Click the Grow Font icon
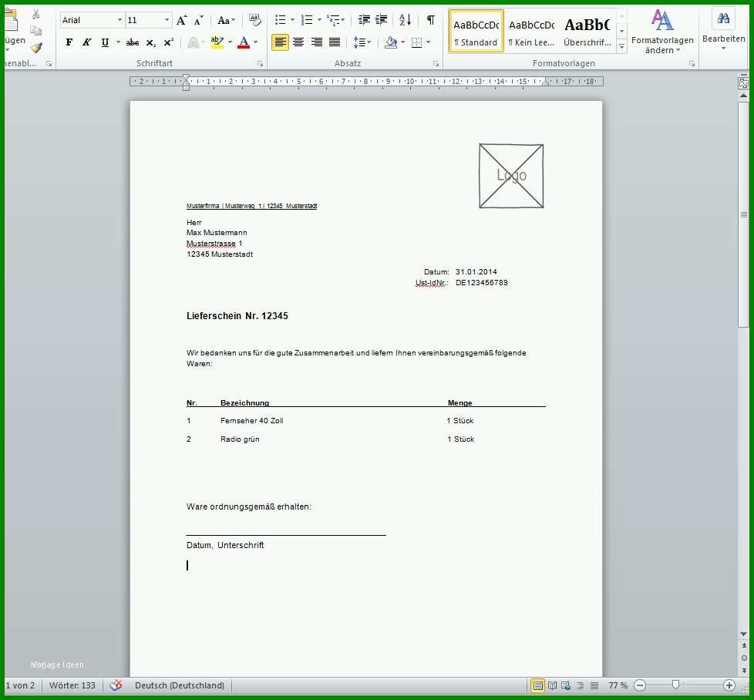 (181, 20)
